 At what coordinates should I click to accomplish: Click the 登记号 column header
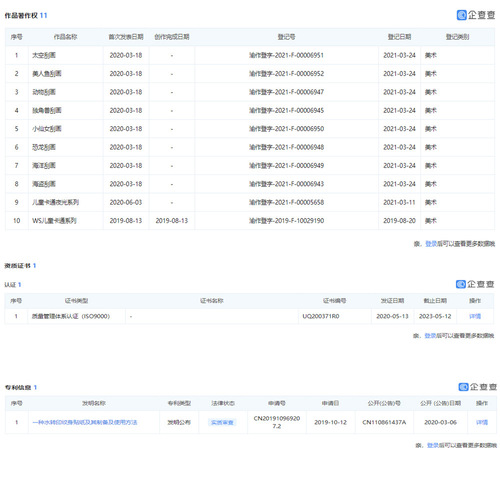point(286,37)
